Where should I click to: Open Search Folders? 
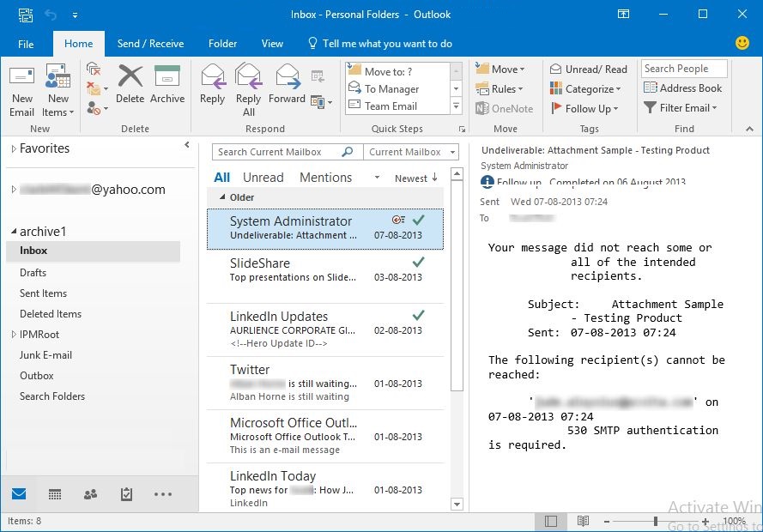pos(52,396)
